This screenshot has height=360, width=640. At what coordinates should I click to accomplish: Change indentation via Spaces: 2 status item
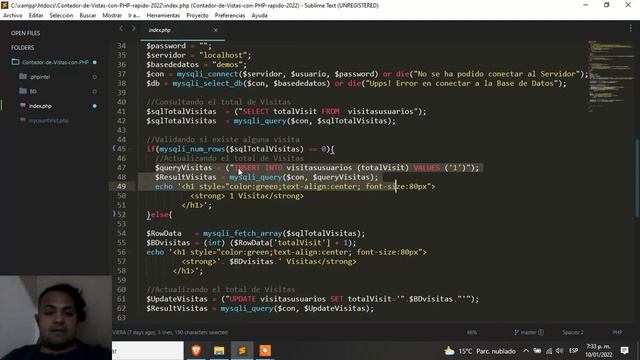[x=573, y=333]
